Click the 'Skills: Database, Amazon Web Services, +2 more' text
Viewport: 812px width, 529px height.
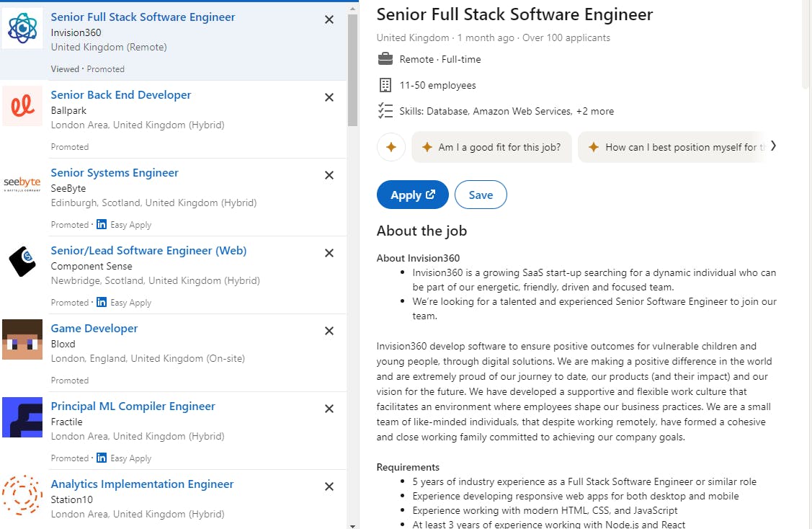tap(507, 112)
